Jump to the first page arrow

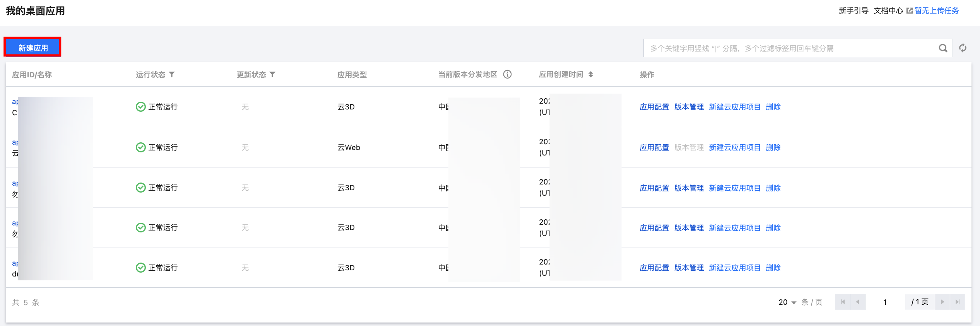[843, 302]
